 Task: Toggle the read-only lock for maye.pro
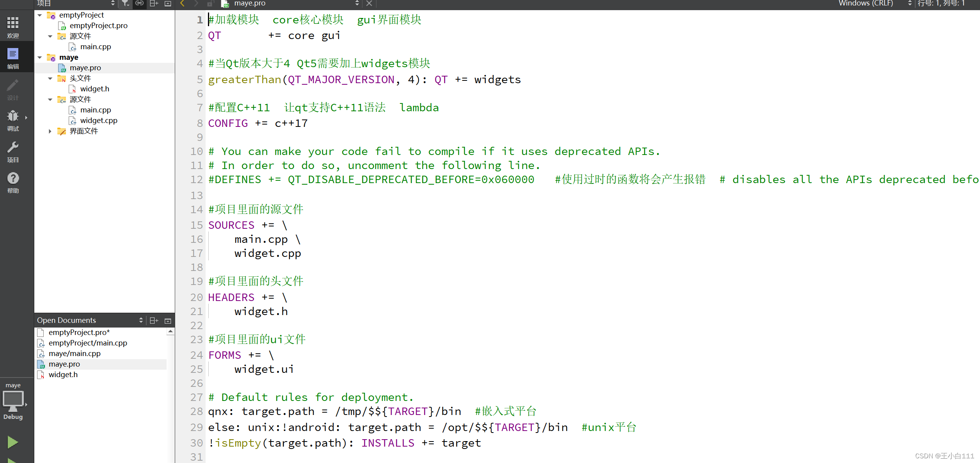[x=210, y=3]
